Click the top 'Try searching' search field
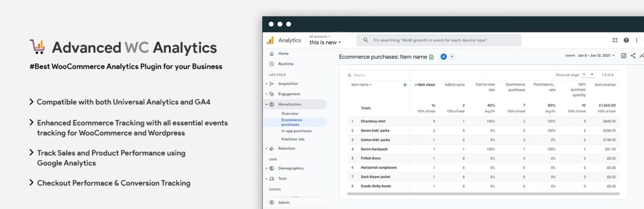Screen dimensions: 644x209 438,40
